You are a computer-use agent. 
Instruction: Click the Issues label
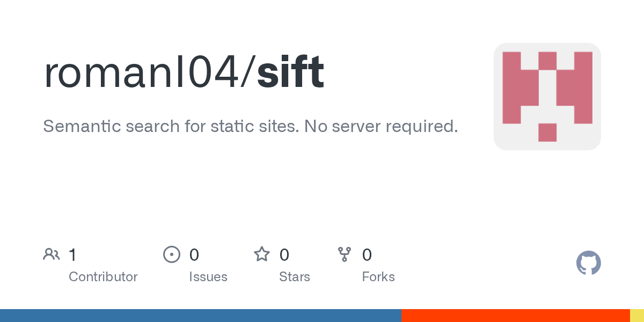coord(208,277)
